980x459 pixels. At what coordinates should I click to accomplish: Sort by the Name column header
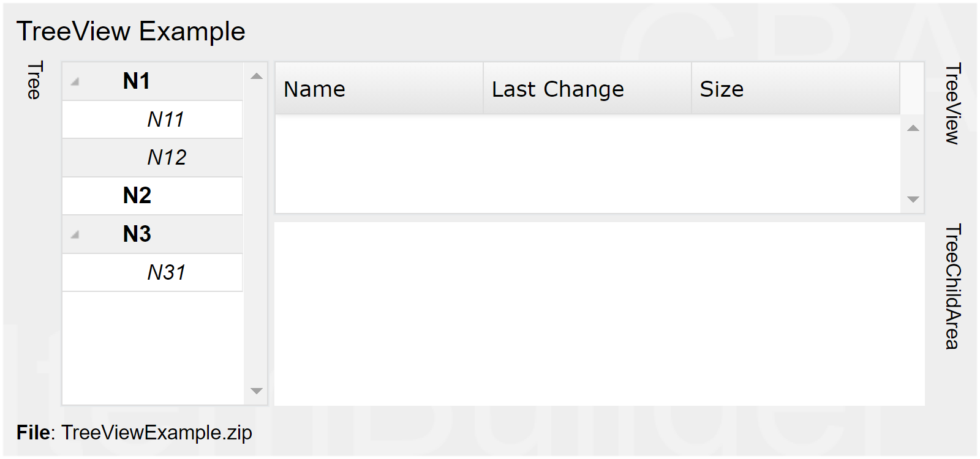[315, 89]
